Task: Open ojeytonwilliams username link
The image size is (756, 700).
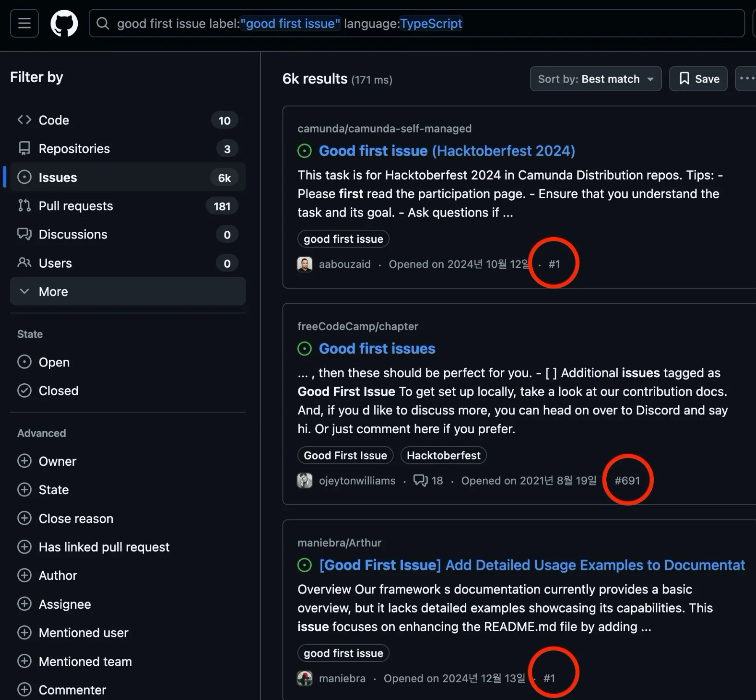Action: click(x=357, y=480)
